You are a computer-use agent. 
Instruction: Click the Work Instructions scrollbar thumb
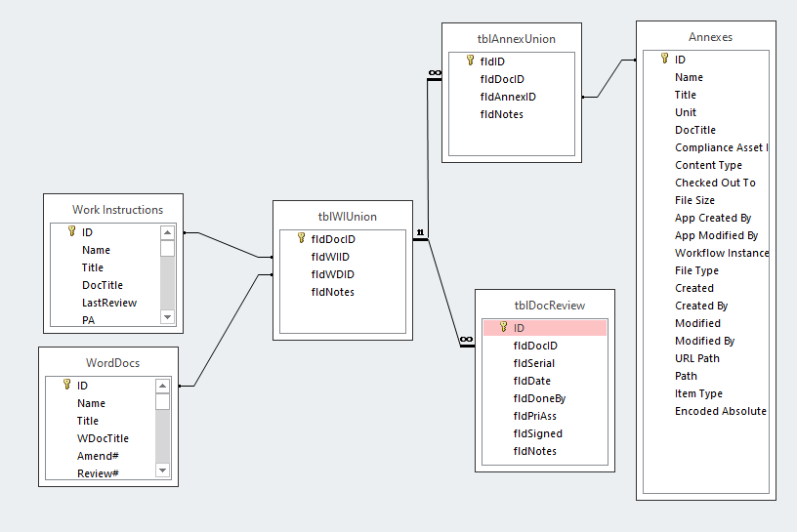(x=167, y=249)
